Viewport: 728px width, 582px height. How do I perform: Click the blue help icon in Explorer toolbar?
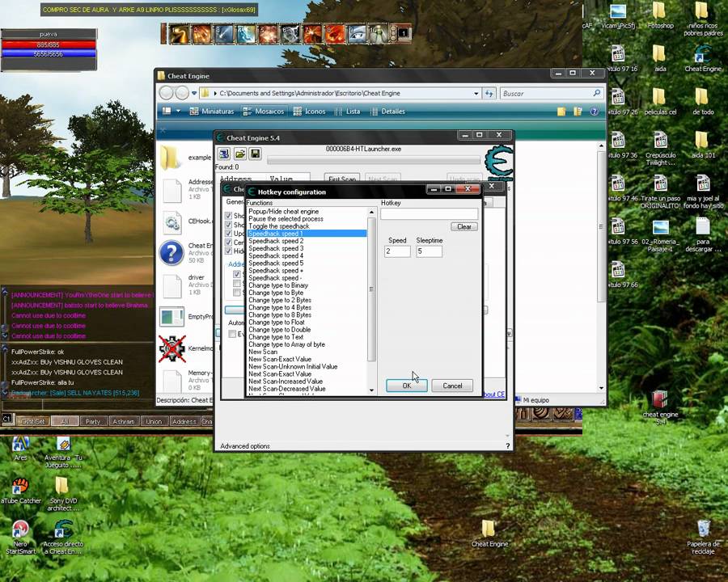click(594, 112)
